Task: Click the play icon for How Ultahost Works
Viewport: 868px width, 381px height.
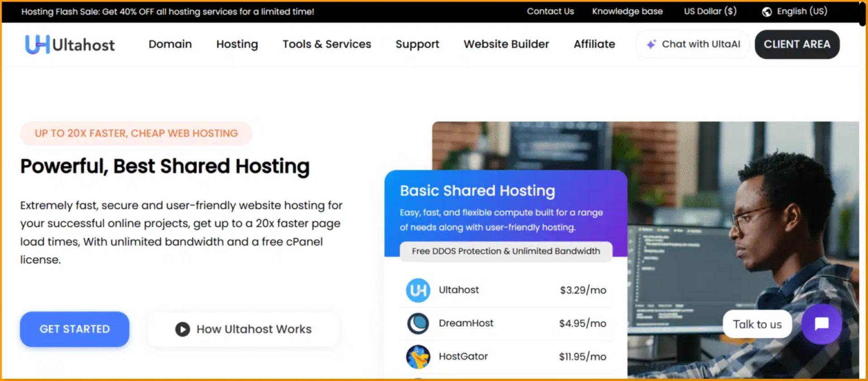Action: [183, 329]
